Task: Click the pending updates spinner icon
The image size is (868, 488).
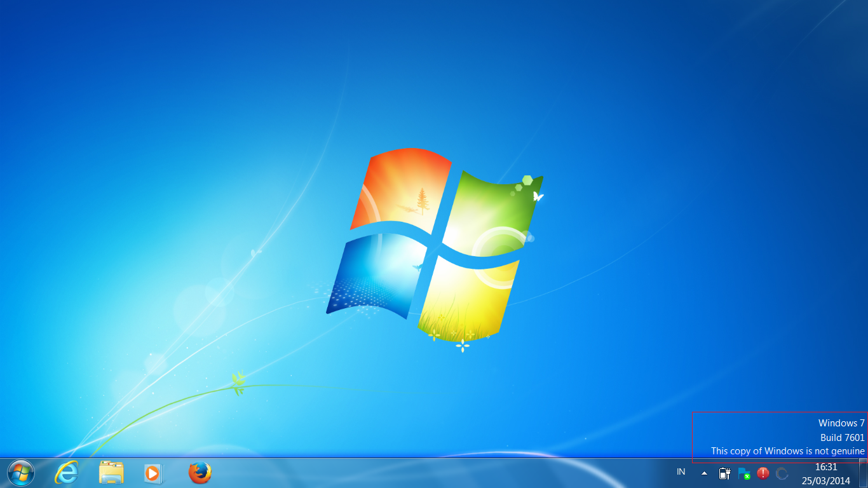Action: 782,473
